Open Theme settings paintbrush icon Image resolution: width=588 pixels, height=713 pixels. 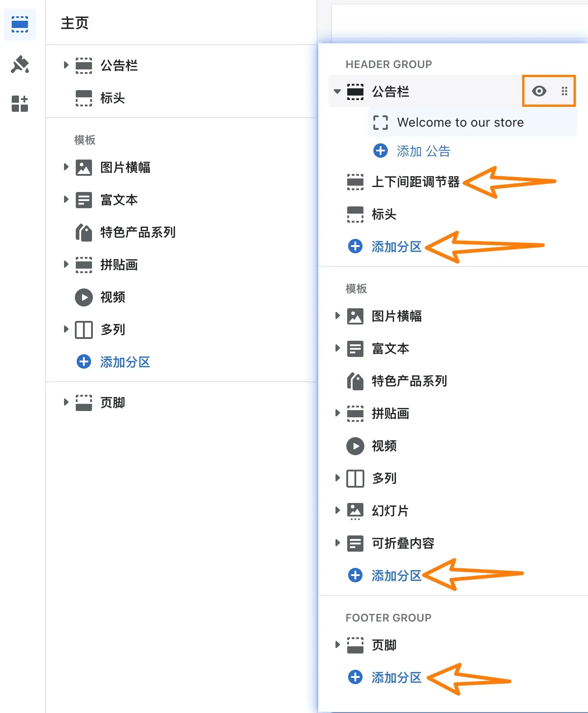pyautogui.click(x=20, y=64)
